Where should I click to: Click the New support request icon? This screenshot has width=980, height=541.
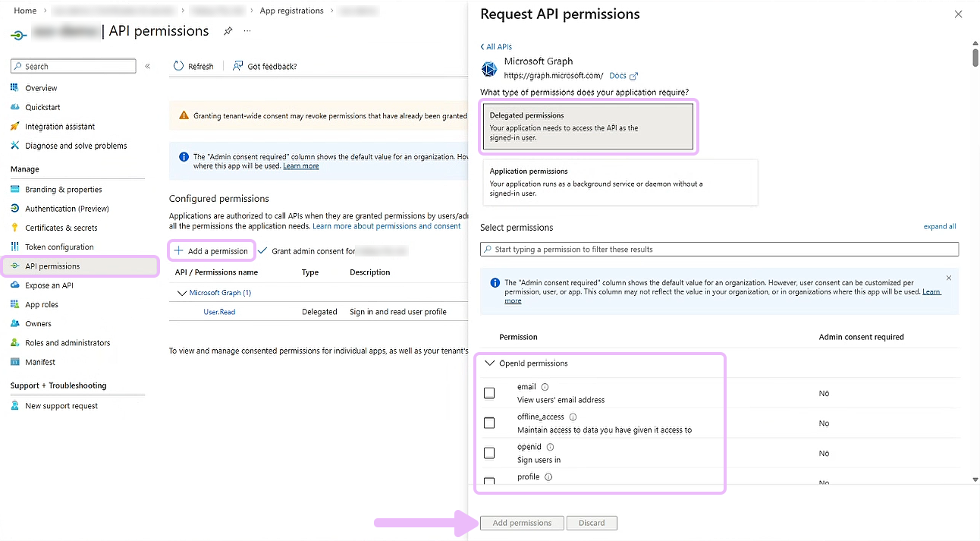click(x=14, y=405)
